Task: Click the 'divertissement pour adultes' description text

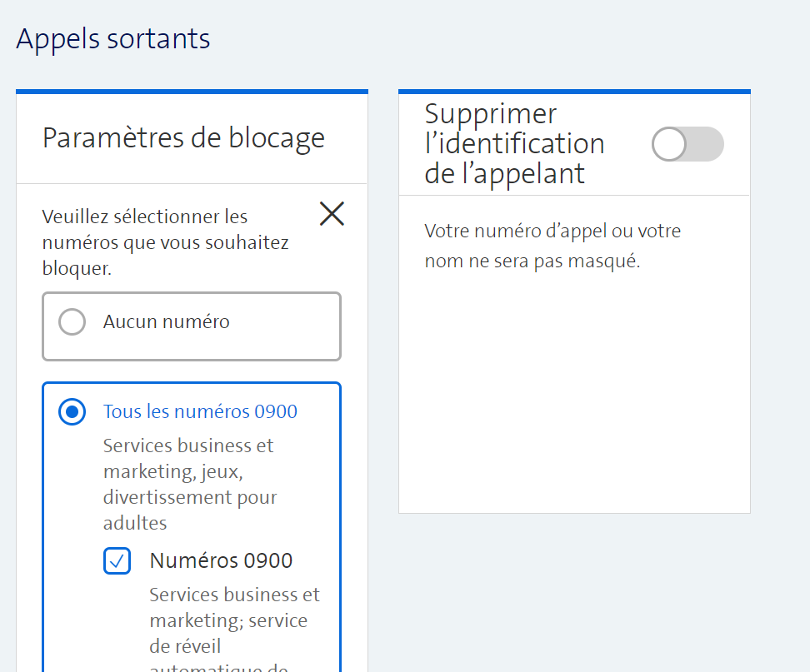Action: [x=189, y=510]
